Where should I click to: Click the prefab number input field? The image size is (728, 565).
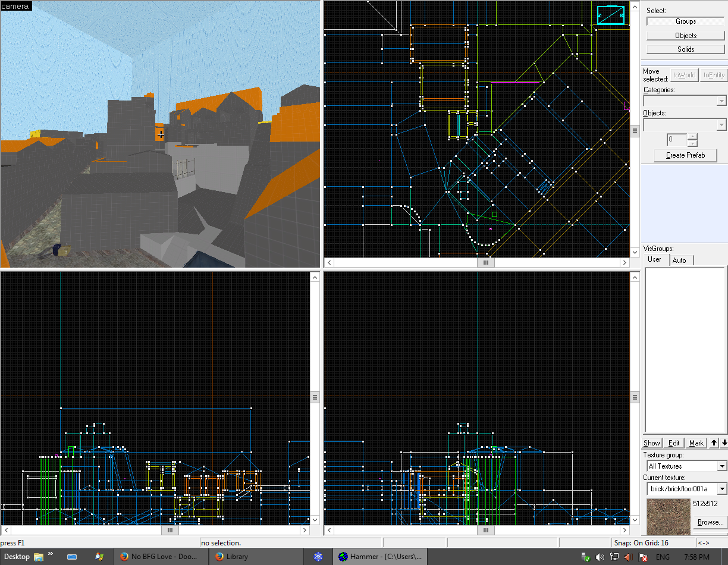coord(677,140)
